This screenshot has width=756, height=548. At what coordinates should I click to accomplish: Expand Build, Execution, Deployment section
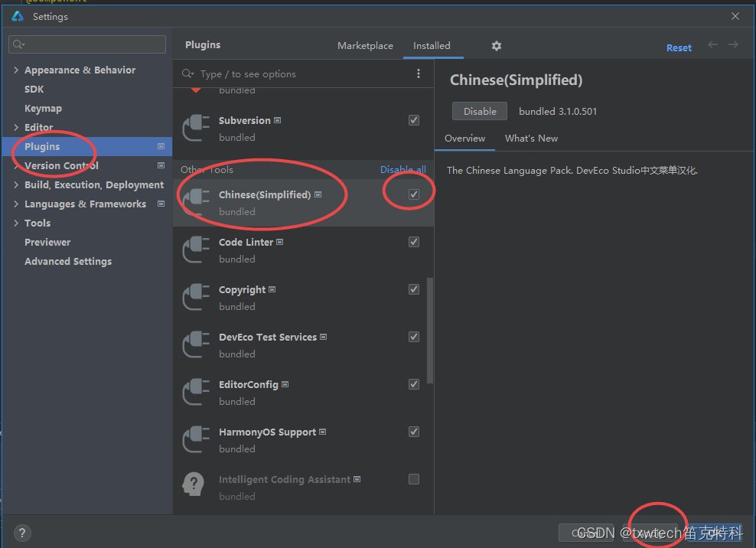pyautogui.click(x=15, y=184)
